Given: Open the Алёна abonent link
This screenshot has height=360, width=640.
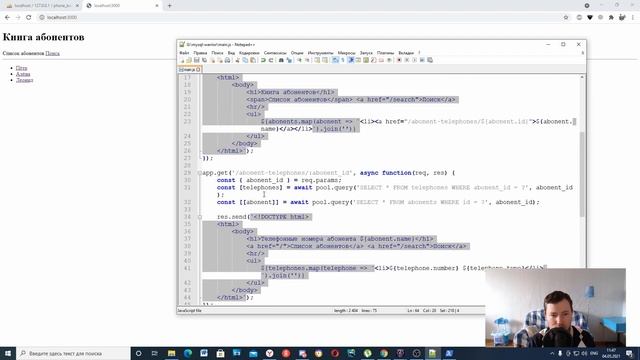Looking at the screenshot, I should click(23, 74).
